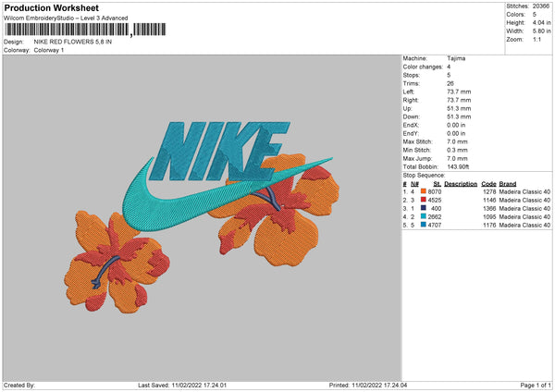Click 'Madeira Classic 40' in the 1278 row
Screen dimensions: 555x392
[524, 191]
